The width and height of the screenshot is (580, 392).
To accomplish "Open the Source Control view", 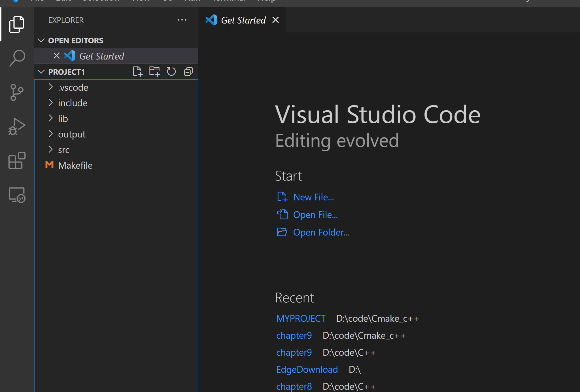I will click(x=17, y=92).
